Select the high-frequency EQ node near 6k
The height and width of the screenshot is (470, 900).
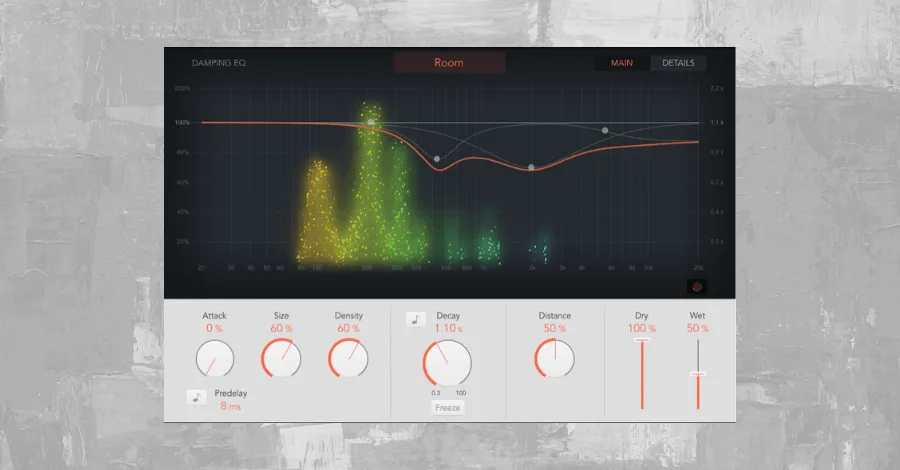[605, 131]
